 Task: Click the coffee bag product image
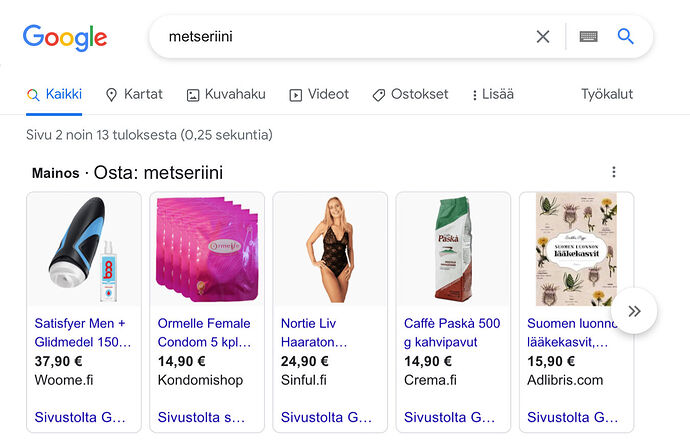click(x=453, y=249)
